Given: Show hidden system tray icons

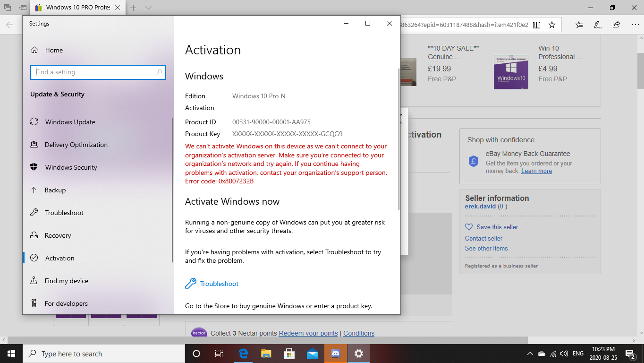Looking at the screenshot, I should point(530,354).
